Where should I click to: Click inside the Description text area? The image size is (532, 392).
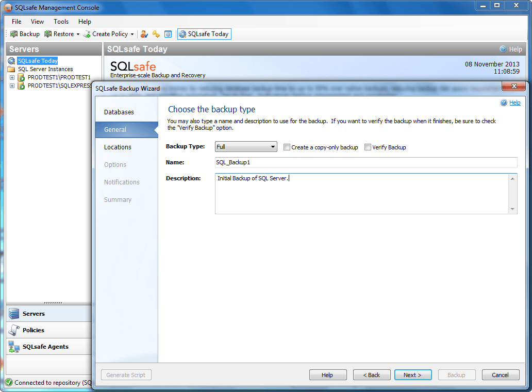[362, 194]
